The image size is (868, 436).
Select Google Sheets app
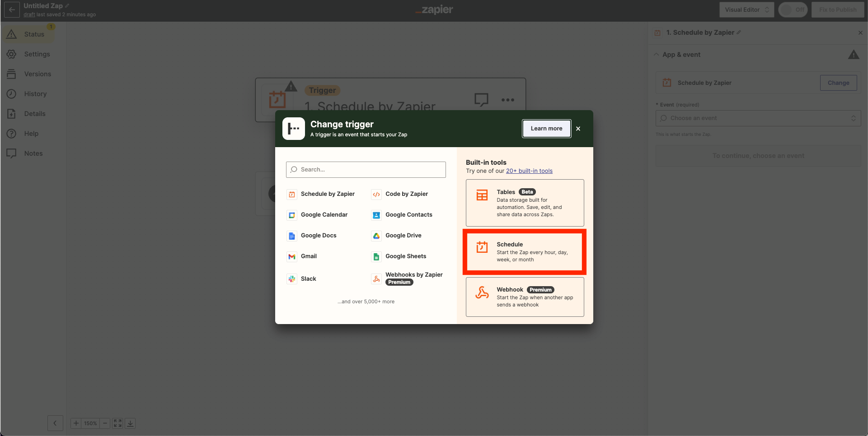pos(399,256)
